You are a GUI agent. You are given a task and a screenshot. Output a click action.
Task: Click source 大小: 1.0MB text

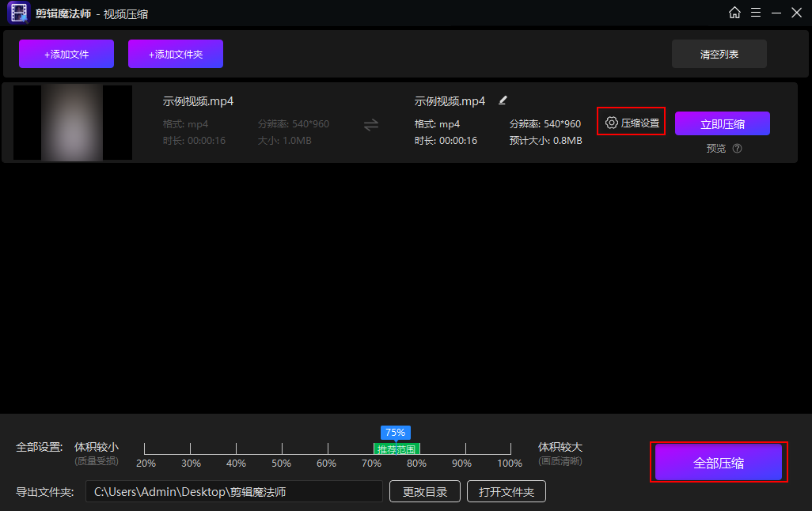pos(284,140)
